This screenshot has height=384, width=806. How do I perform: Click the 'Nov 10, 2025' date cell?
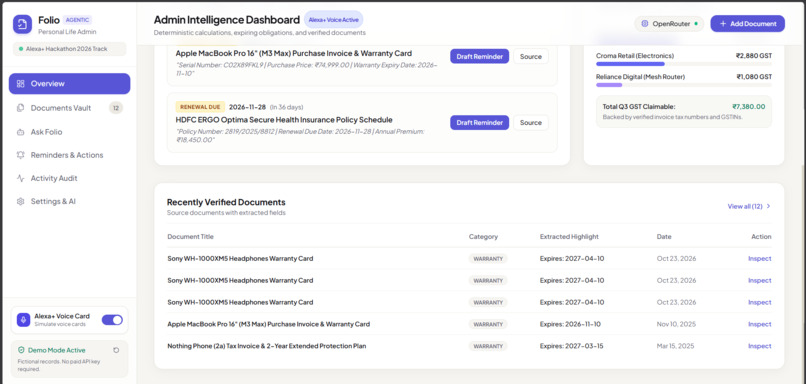676,324
